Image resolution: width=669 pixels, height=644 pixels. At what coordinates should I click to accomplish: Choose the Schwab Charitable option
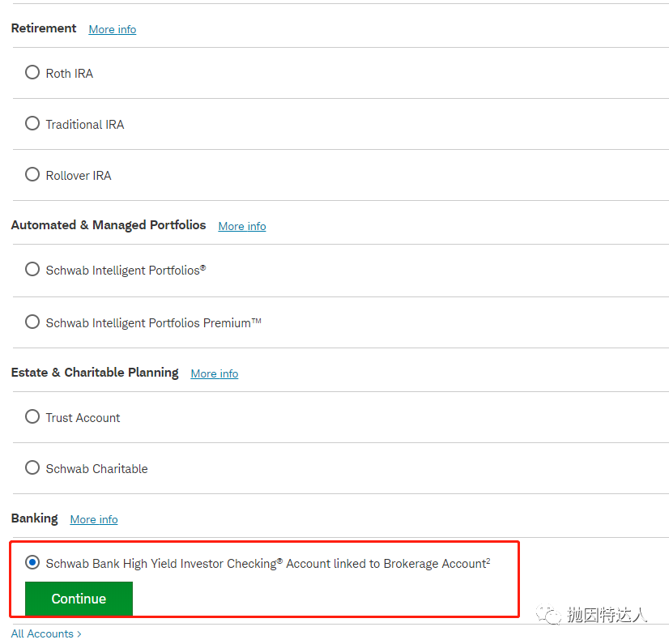pos(32,467)
